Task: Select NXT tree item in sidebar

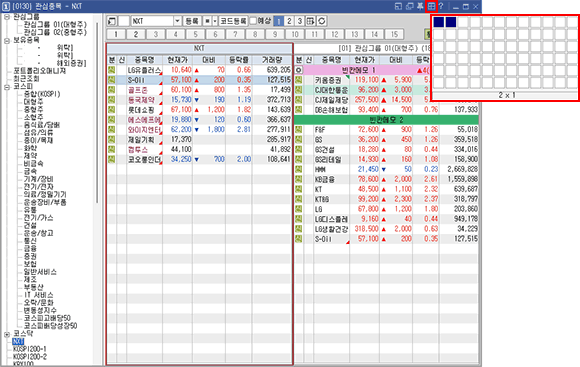Action: click(x=18, y=342)
